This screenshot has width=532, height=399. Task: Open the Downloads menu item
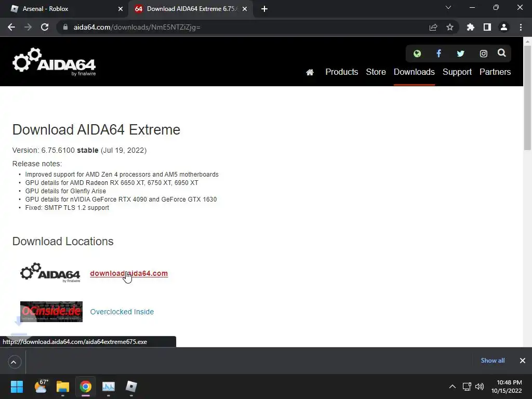pos(414,72)
